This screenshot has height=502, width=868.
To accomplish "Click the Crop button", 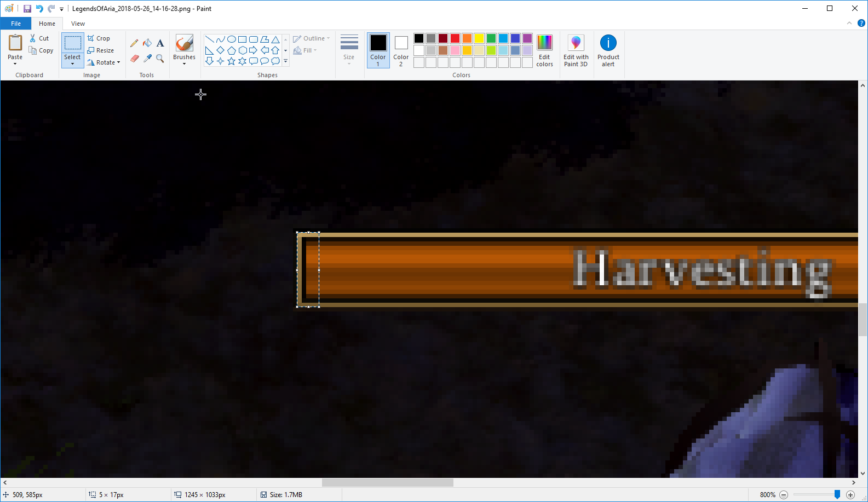I will [x=99, y=38].
